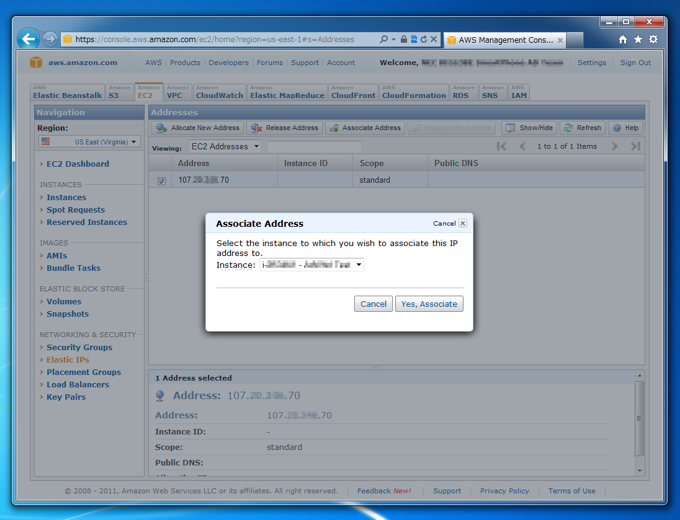
Task: Click Cancel link in dialog header
Action: (444, 223)
